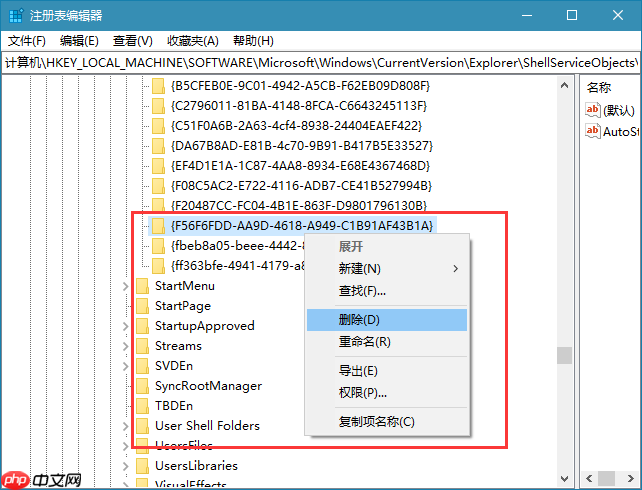Click the registry path address bar
642x490 pixels.
point(321,63)
